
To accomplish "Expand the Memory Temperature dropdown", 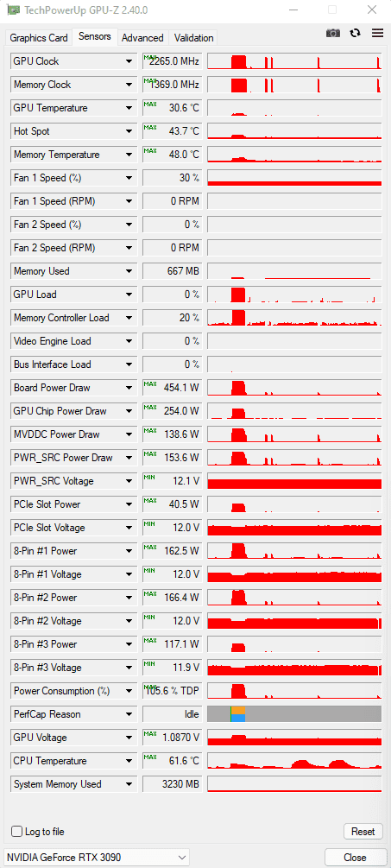I will pyautogui.click(x=129, y=155).
